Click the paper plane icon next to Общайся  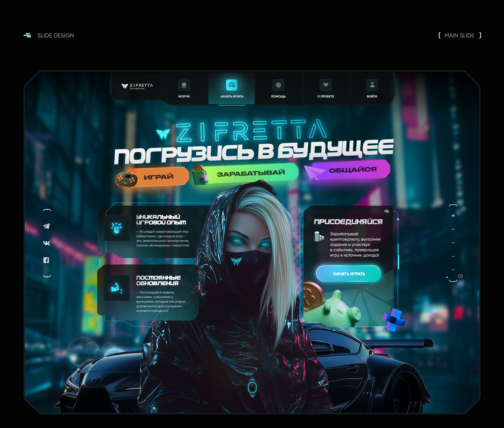click(x=315, y=173)
